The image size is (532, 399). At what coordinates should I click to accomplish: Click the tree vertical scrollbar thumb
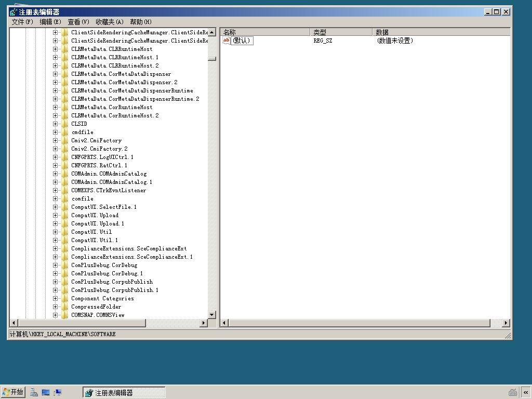(212, 59)
